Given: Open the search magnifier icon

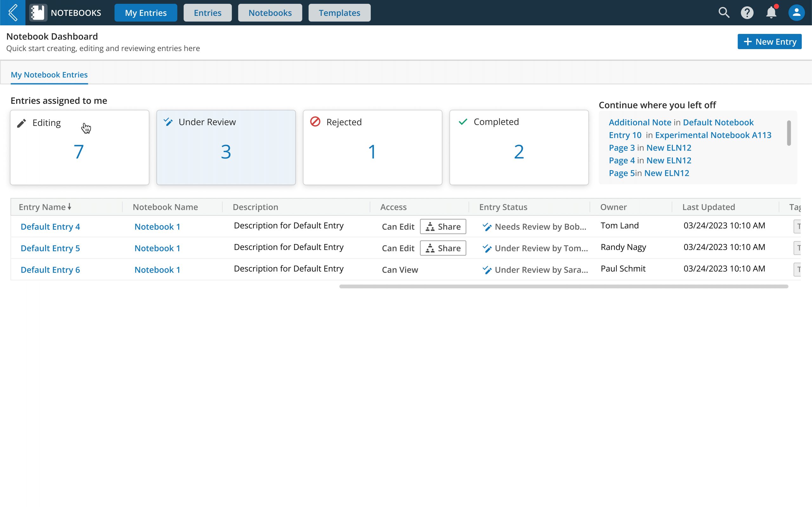Looking at the screenshot, I should pyautogui.click(x=724, y=13).
